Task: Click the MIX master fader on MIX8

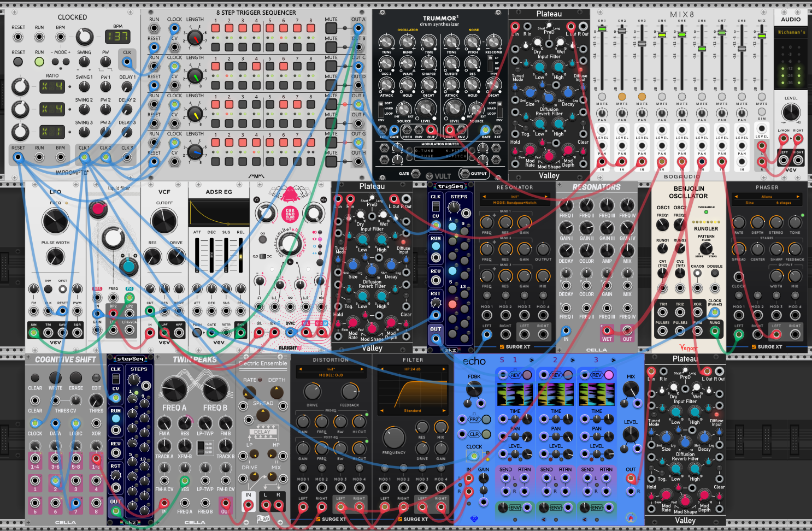Action: coord(762,36)
